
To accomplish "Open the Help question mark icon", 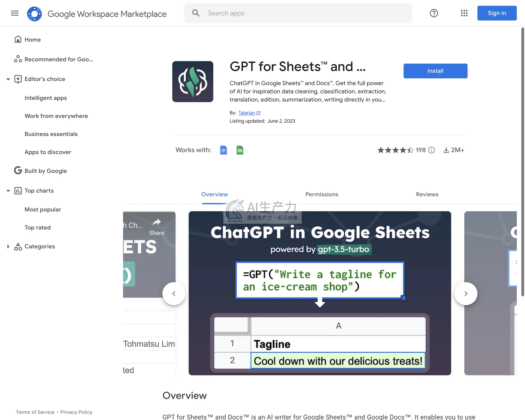I will coord(434,13).
